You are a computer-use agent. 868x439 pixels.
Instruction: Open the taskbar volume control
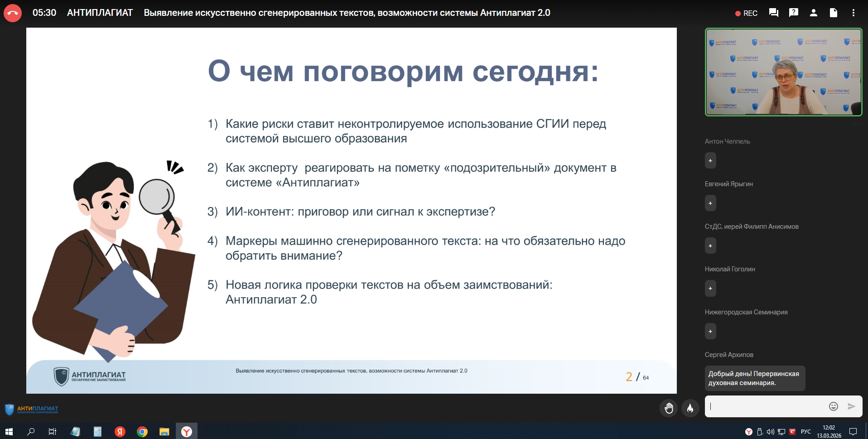(770, 432)
